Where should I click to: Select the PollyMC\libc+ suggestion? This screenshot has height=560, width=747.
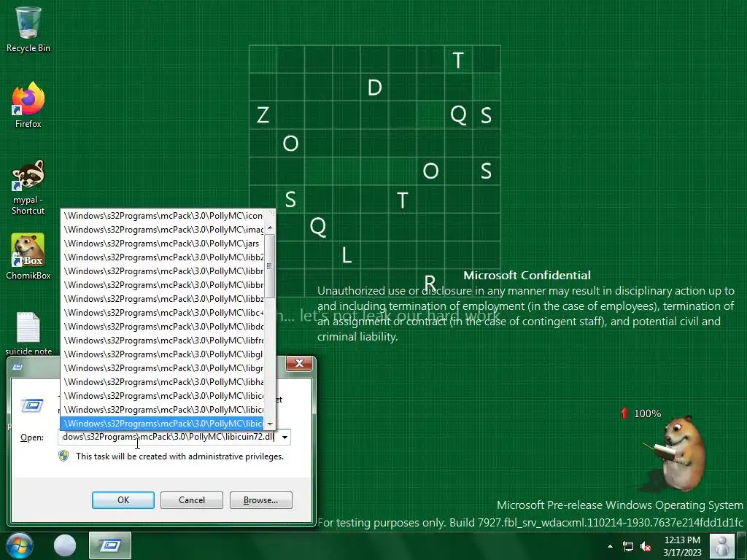coord(163,312)
